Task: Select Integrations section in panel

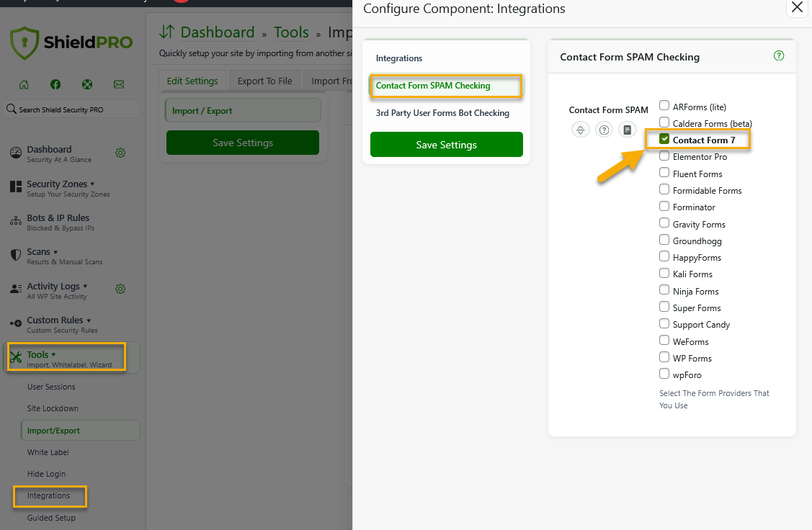Action: point(398,58)
